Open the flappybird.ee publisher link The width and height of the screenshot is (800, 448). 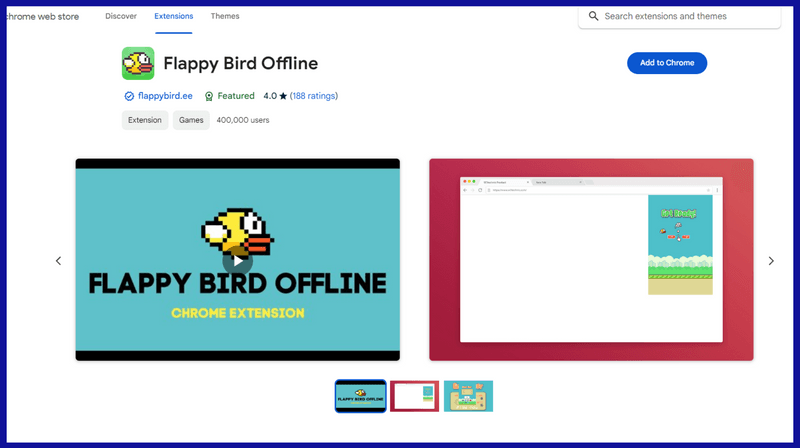(165, 96)
